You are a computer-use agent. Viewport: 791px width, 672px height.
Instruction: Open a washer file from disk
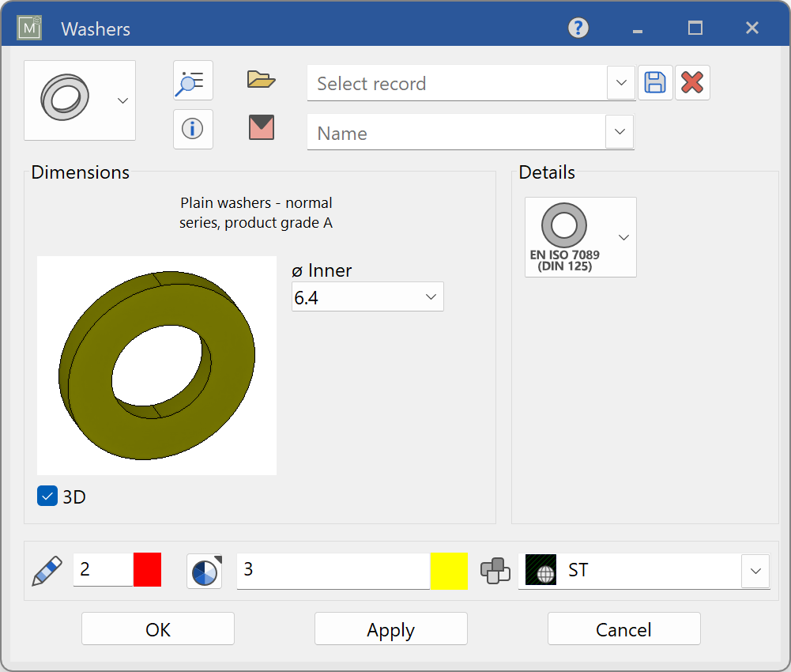click(261, 80)
